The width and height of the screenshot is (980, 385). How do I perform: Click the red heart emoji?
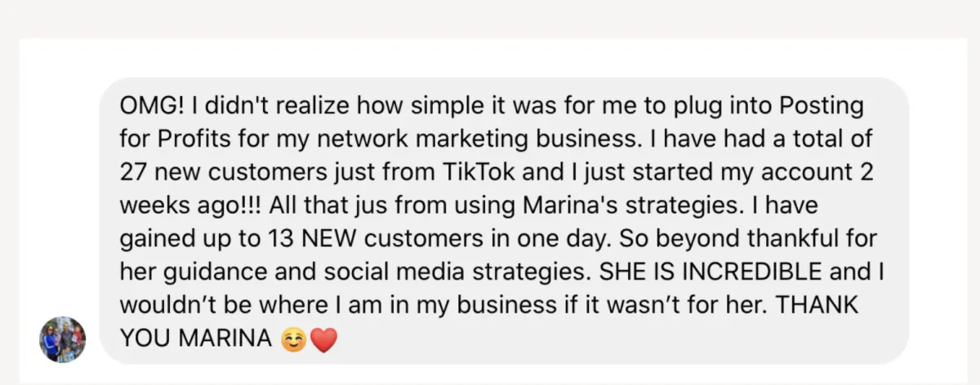point(323,339)
